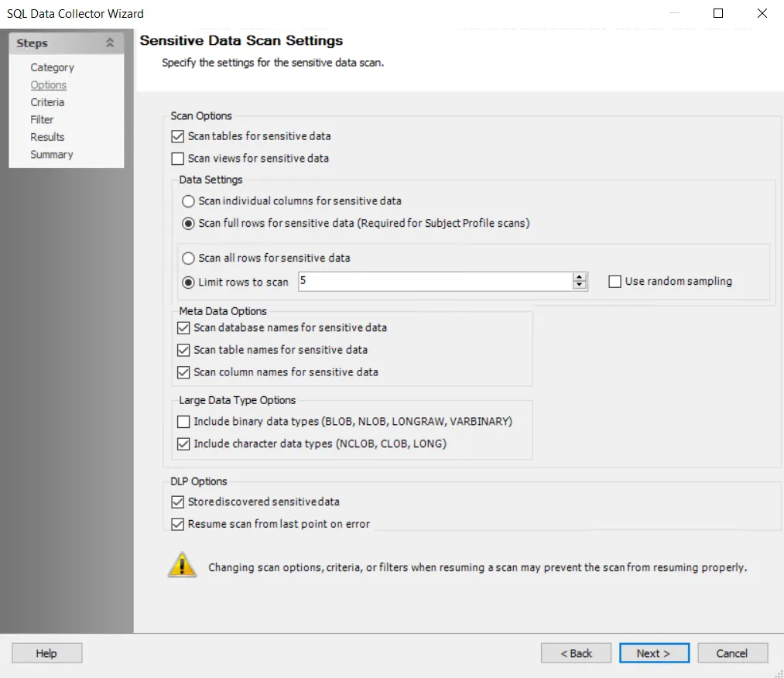Cancel the SQL Data Collector Wizard
The height and width of the screenshot is (678, 784).
point(732,653)
